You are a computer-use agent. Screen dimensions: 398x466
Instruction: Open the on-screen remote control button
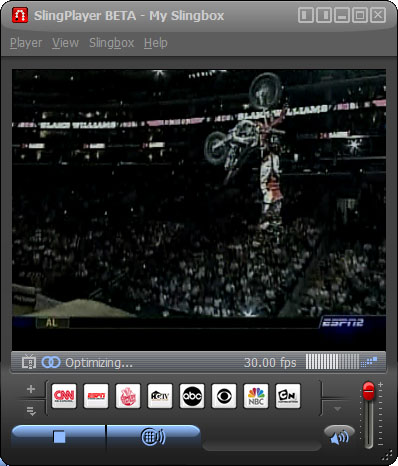point(153,437)
